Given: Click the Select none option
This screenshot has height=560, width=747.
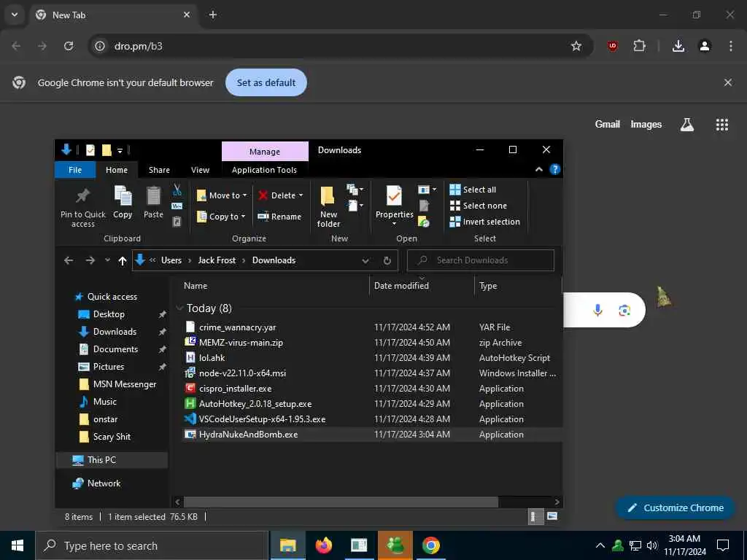Looking at the screenshot, I should [x=479, y=206].
